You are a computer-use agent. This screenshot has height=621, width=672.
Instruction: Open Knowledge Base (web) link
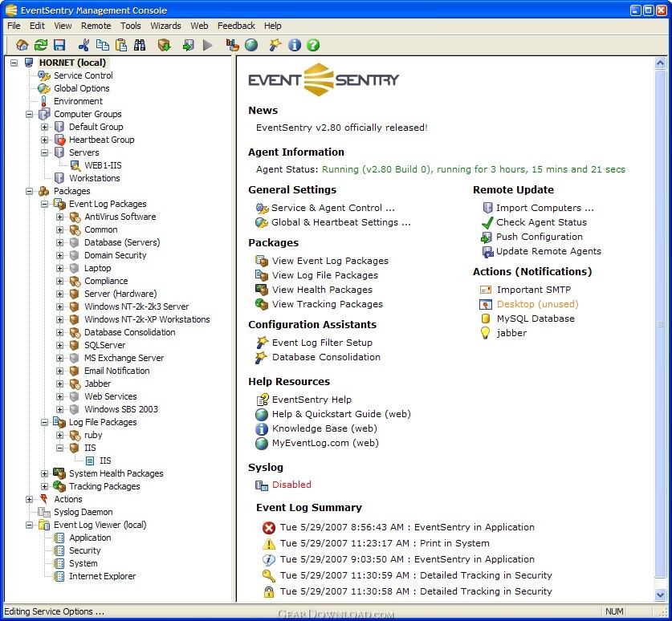tap(324, 428)
